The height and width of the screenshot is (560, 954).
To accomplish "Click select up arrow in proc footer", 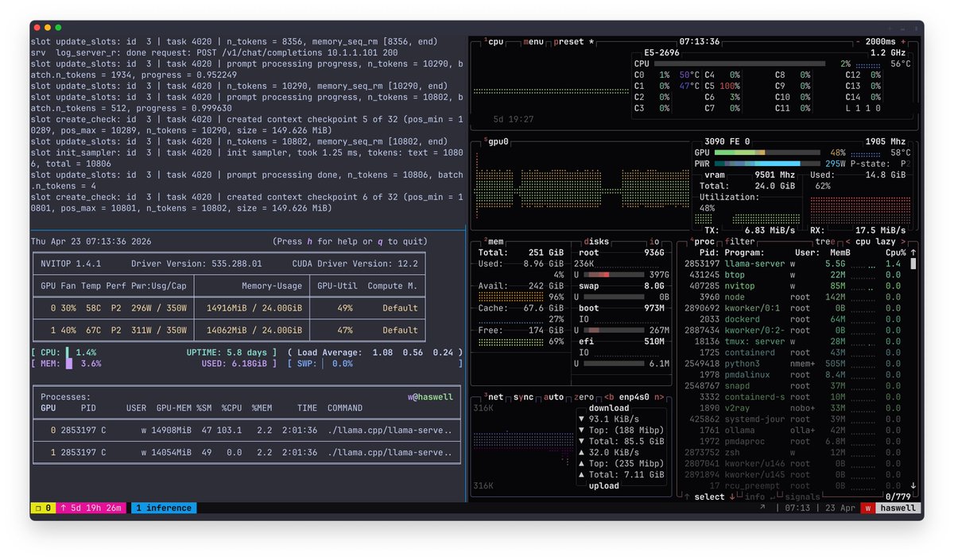I will pos(686,497).
